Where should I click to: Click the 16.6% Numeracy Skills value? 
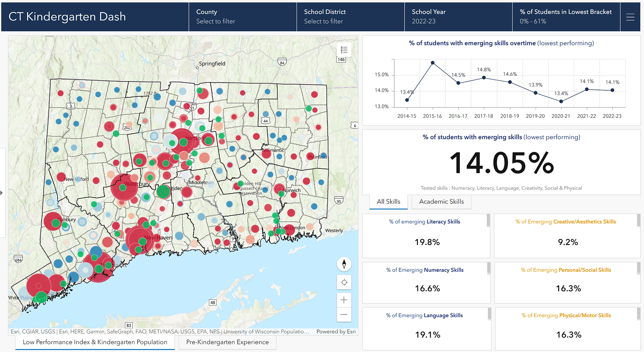(x=427, y=289)
